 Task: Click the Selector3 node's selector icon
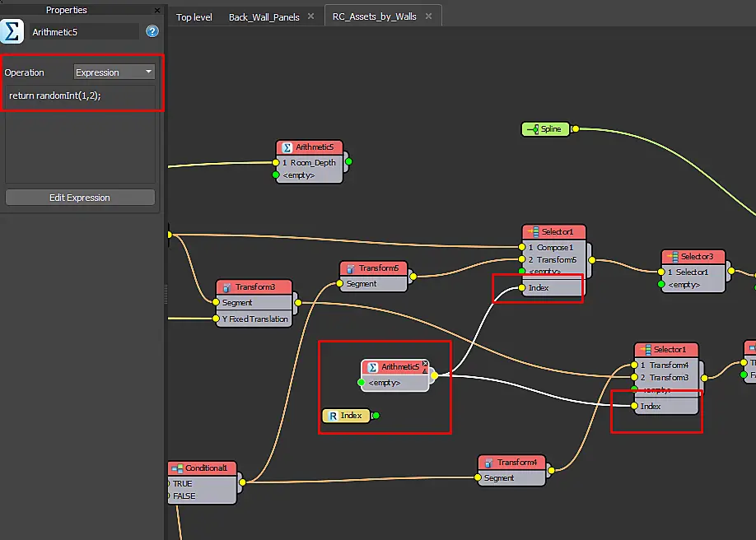(672, 257)
